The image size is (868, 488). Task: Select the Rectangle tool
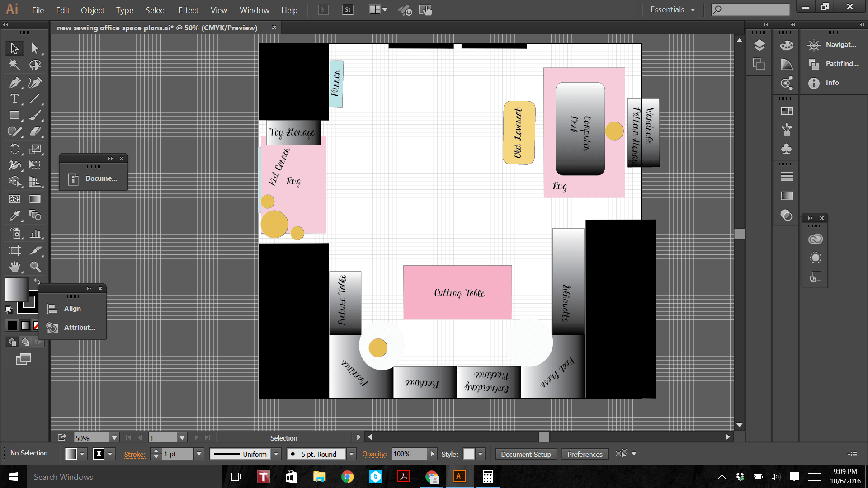(x=14, y=116)
